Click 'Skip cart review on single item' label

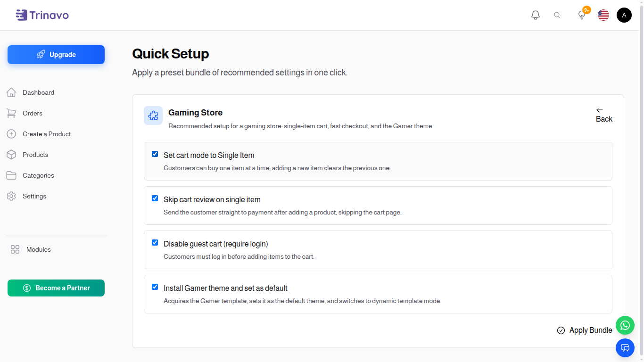click(212, 199)
